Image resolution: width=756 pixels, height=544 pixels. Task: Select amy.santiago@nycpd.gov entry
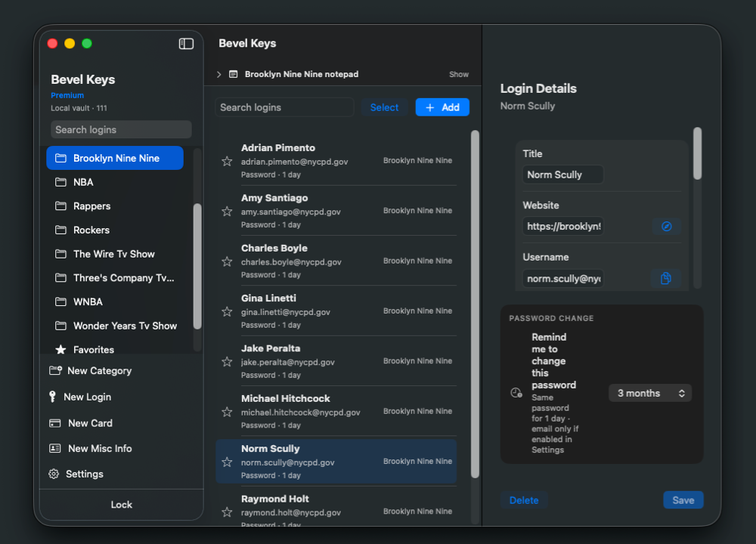[336, 211]
